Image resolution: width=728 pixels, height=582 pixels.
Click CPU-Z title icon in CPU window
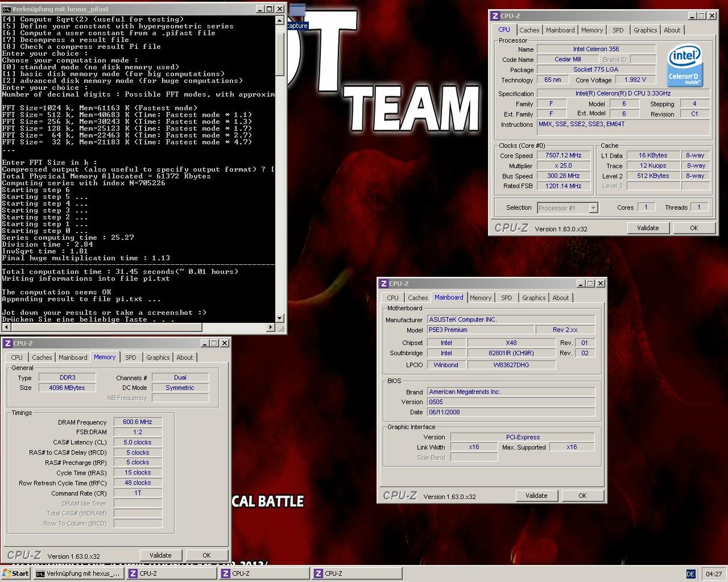[495, 16]
